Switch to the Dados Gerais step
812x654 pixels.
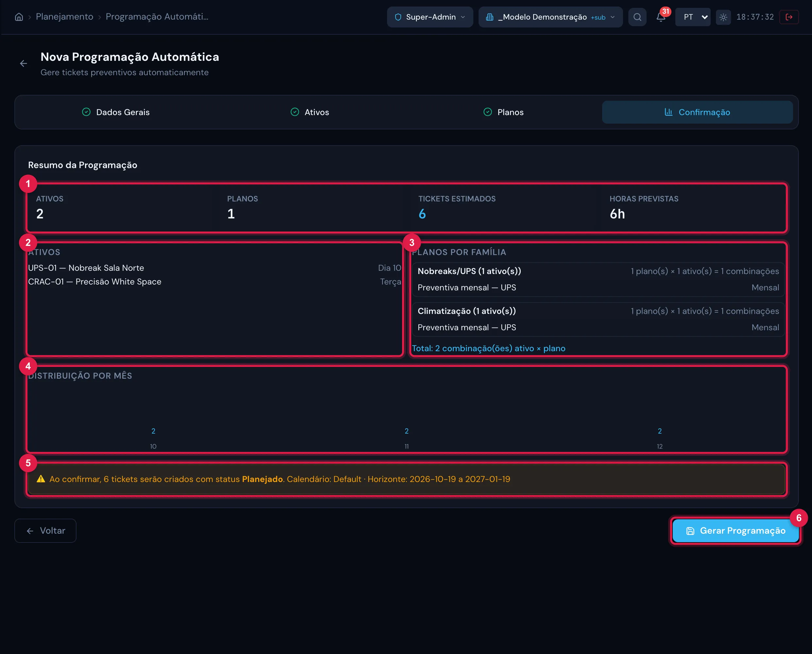pos(116,112)
